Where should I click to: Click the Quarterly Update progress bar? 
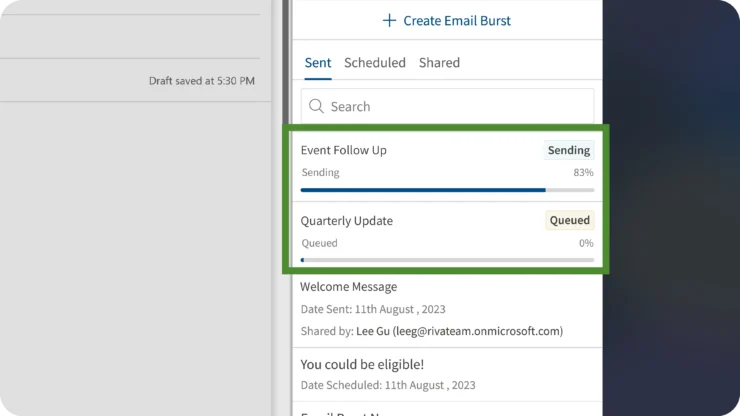pyautogui.click(x=447, y=259)
